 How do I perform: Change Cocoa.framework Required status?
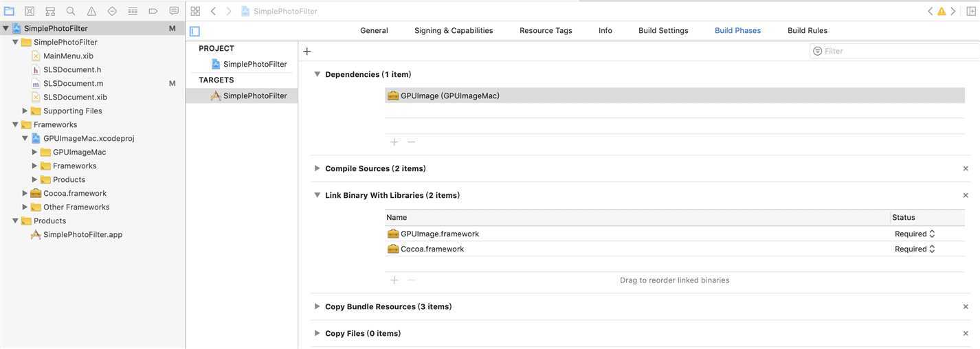pos(915,249)
